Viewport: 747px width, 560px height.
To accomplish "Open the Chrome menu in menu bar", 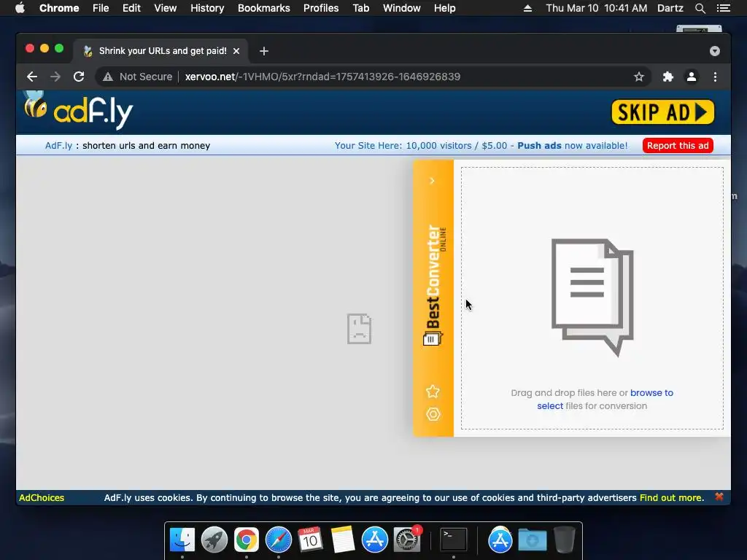I will point(59,8).
